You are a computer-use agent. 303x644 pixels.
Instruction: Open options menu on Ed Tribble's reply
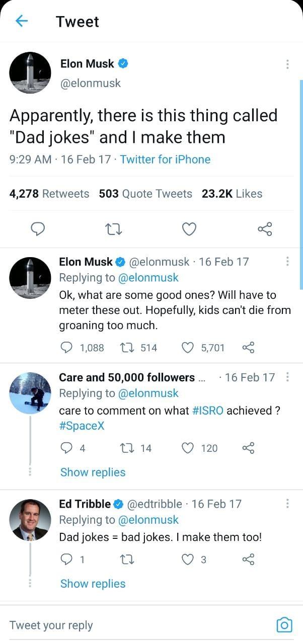(287, 504)
